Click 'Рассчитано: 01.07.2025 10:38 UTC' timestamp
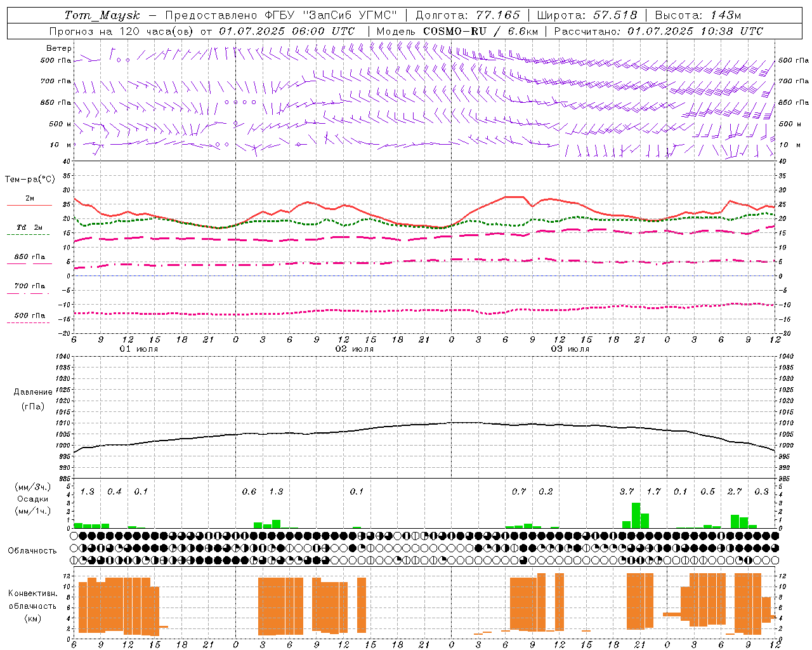Image resolution: width=812 pixels, height=650 pixels. click(x=658, y=31)
